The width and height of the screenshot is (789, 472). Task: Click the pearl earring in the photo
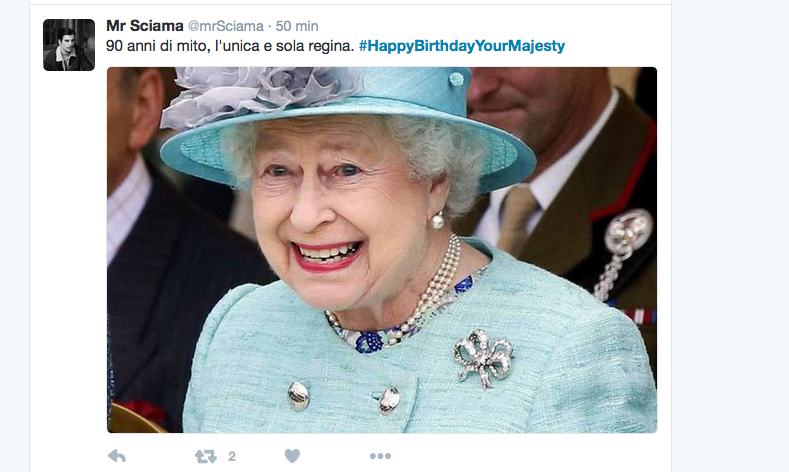pos(437,219)
